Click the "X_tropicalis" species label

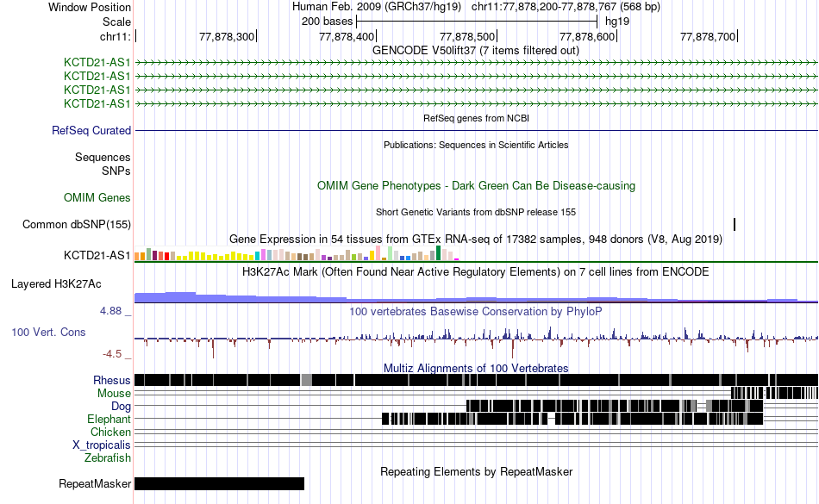[x=102, y=445]
